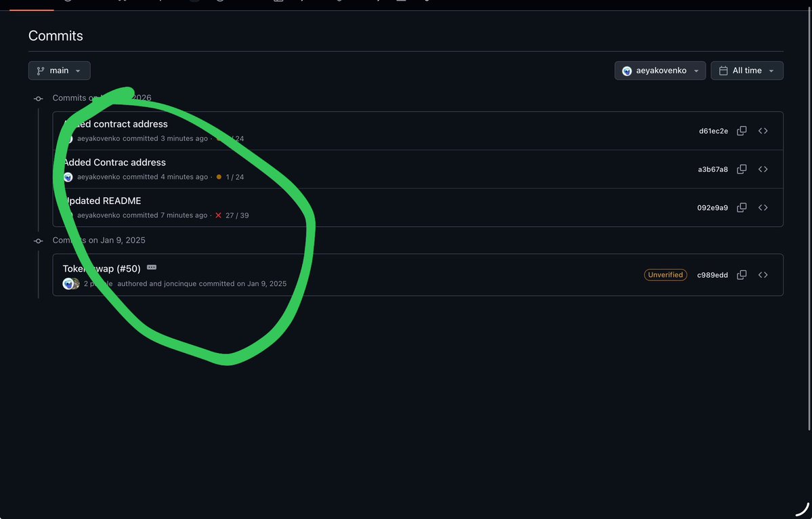Image resolution: width=812 pixels, height=519 pixels.
Task: Click the Unverified badge
Action: click(x=666, y=274)
